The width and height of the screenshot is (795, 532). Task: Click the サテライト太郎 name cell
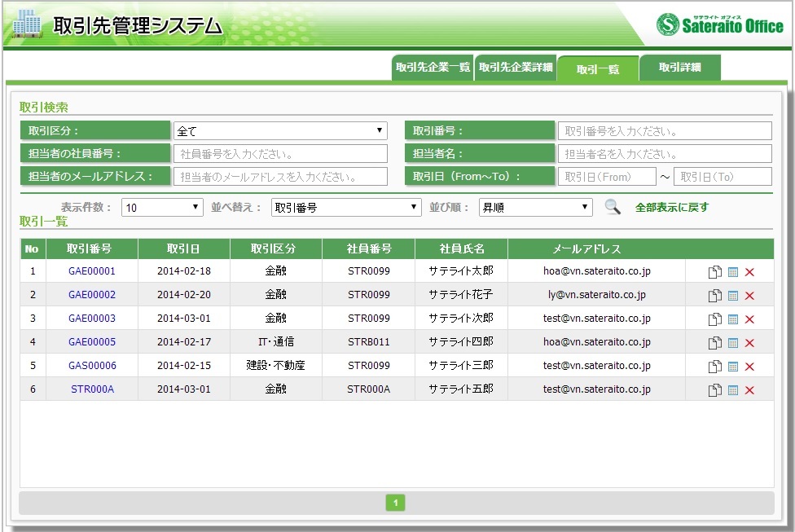click(x=461, y=270)
